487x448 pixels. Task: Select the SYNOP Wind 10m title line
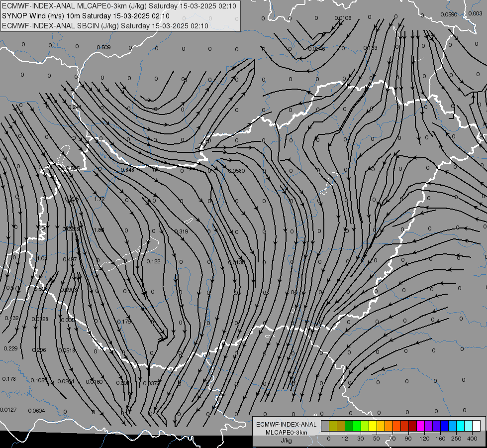coord(86,16)
